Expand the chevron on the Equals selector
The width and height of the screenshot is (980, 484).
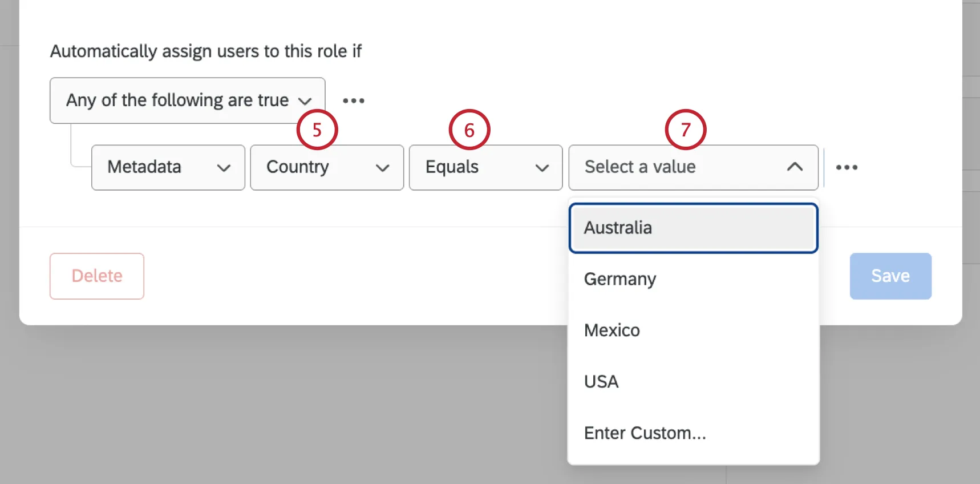542,168
